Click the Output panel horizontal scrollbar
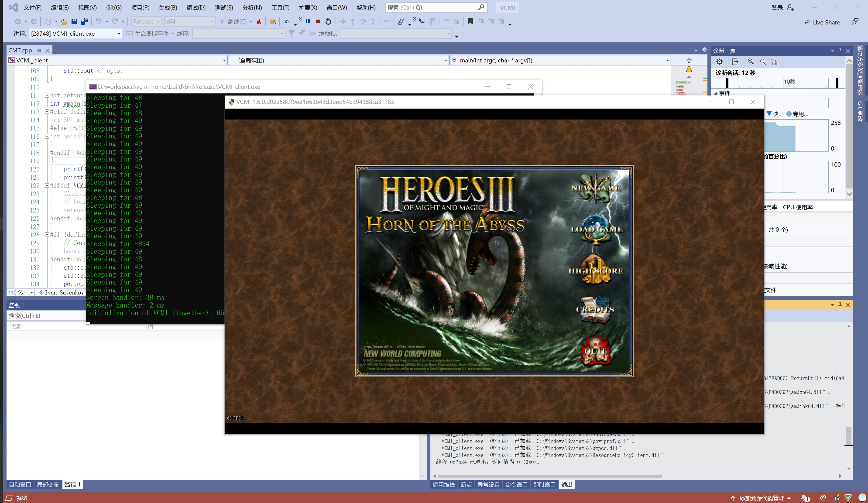868x503 pixels. (549, 476)
